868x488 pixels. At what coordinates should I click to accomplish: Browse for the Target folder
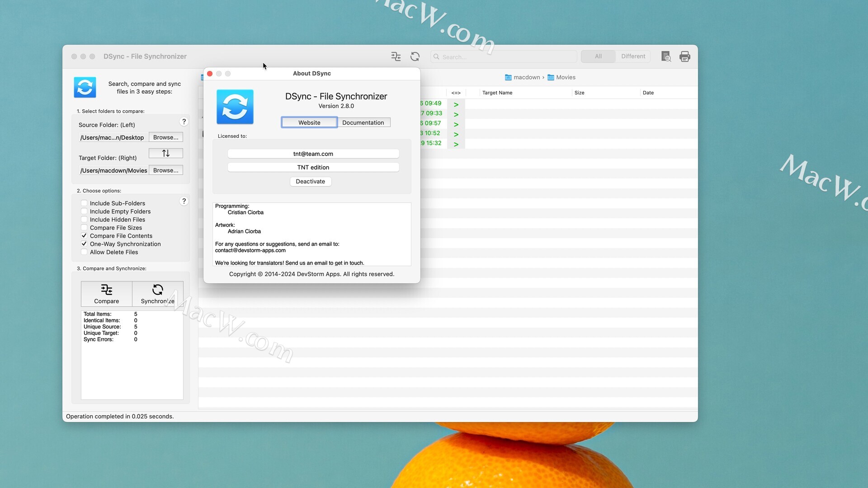click(166, 170)
